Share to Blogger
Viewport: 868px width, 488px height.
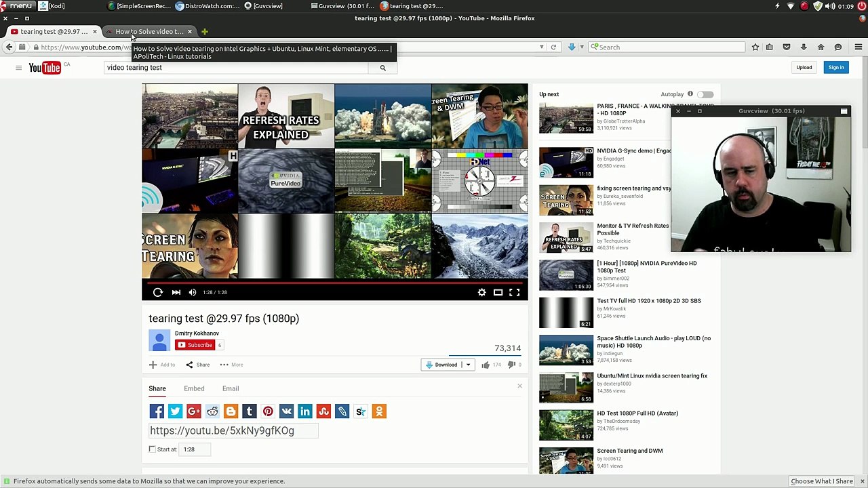point(231,411)
